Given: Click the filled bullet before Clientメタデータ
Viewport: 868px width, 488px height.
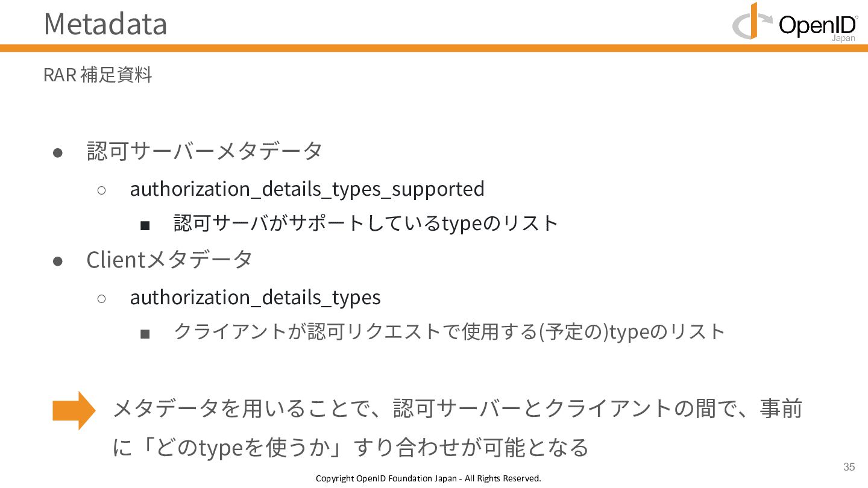Looking at the screenshot, I should (58, 261).
